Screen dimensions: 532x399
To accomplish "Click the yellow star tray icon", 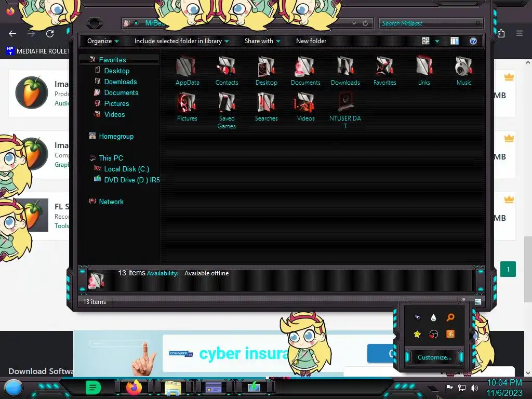I will tap(417, 334).
